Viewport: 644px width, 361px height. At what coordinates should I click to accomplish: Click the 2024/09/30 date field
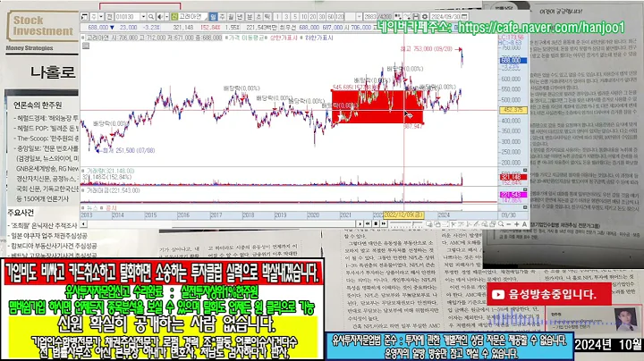coord(445,16)
